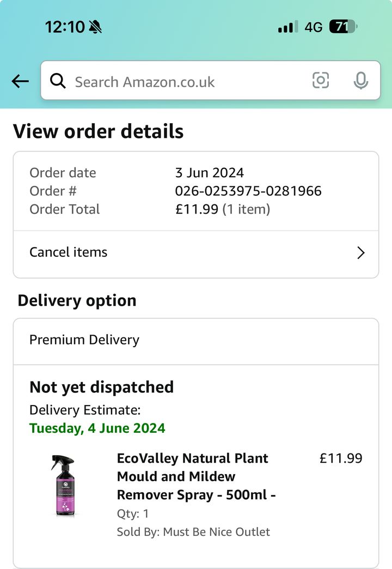Tap the Sold By Must Be Nice Outlet text
Image resolution: width=392 pixels, height=569 pixels.
click(x=193, y=531)
